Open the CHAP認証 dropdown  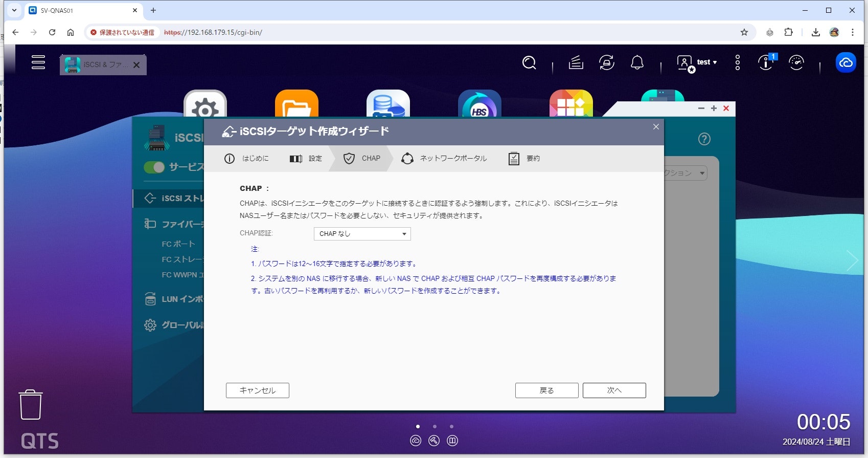362,234
